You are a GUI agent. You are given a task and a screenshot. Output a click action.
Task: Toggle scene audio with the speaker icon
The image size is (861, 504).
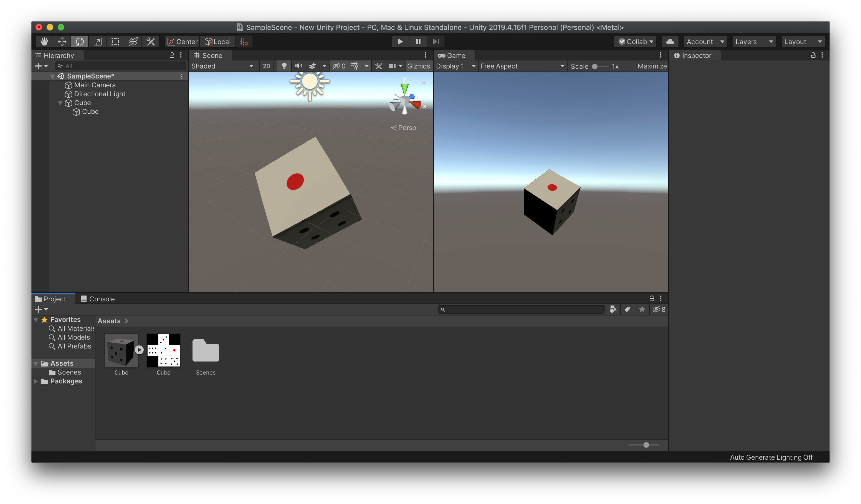click(x=298, y=66)
